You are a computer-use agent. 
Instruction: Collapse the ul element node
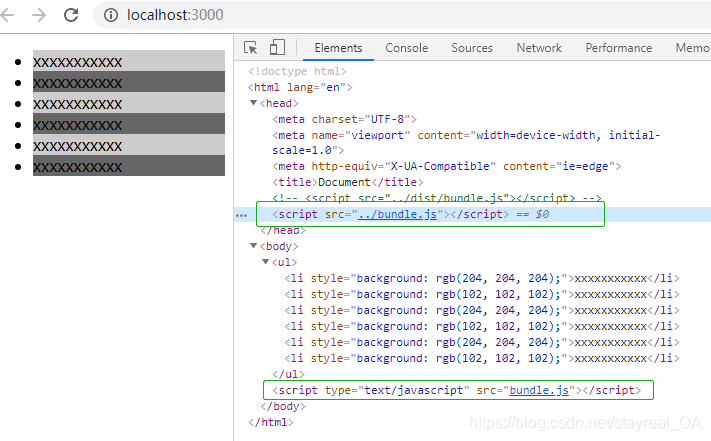coord(266,262)
